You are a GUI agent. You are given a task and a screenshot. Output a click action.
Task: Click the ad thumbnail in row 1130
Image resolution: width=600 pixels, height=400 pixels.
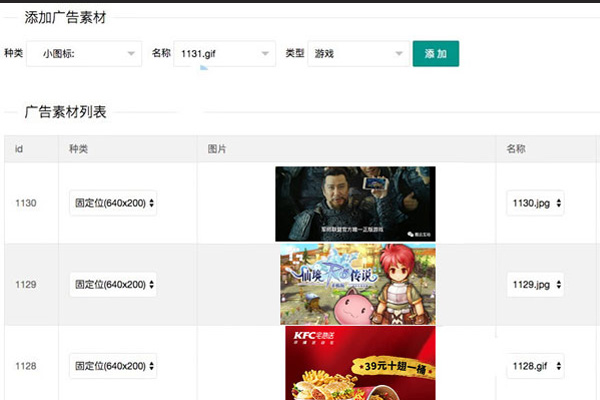[x=355, y=203]
